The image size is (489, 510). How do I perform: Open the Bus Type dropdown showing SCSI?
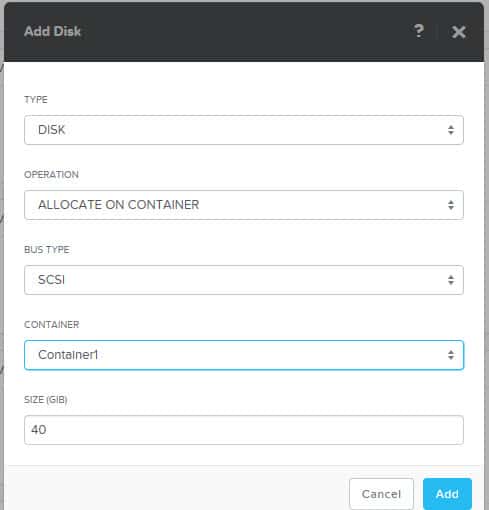coord(244,280)
